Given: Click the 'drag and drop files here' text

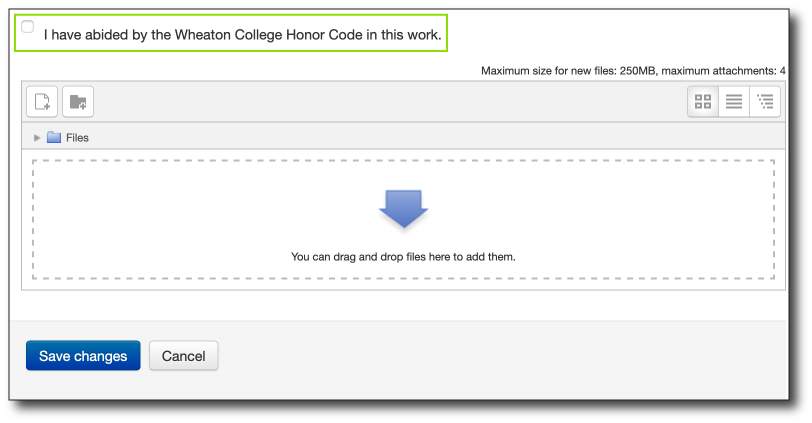Looking at the screenshot, I should click(x=403, y=257).
